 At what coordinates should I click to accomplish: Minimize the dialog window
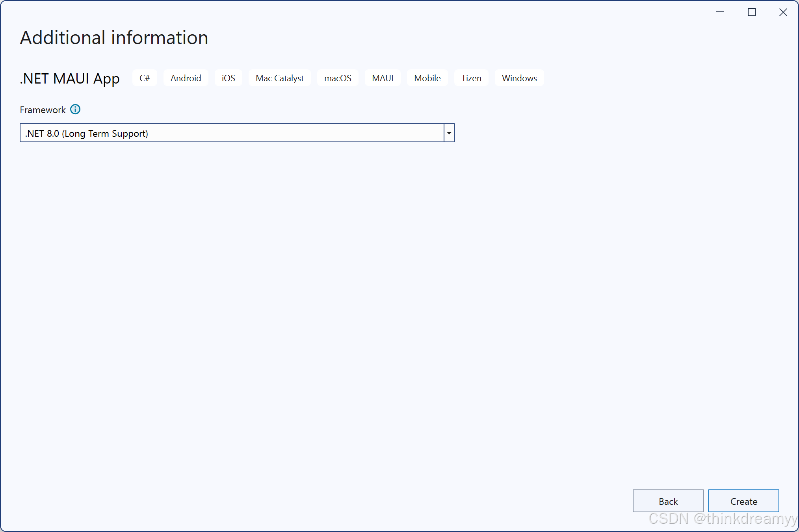pos(720,12)
